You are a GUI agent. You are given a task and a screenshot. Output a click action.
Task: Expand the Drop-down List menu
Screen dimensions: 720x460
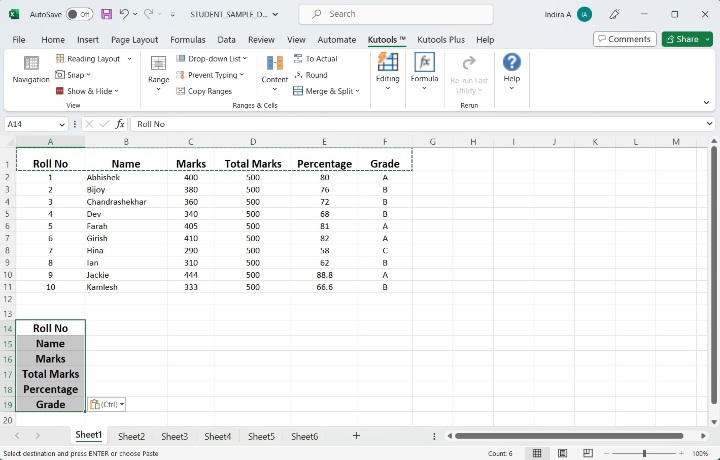(217, 59)
